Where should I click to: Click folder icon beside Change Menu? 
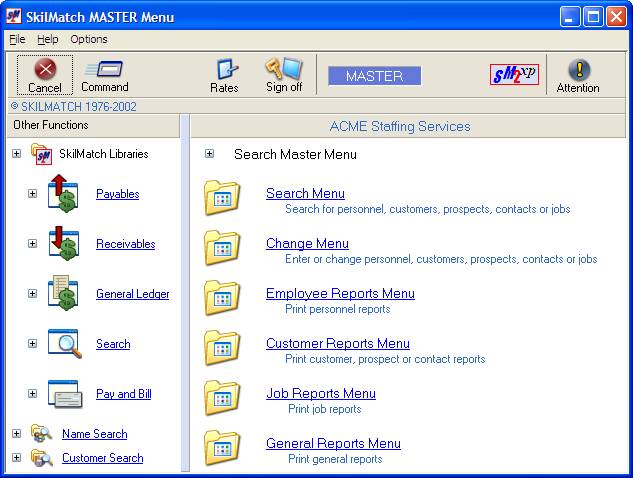[x=222, y=247]
